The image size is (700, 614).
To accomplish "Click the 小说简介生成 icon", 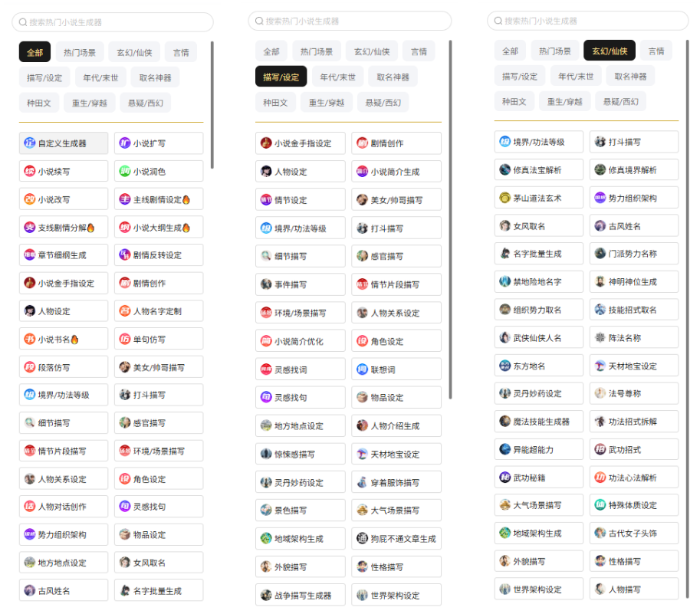I will [x=362, y=172].
